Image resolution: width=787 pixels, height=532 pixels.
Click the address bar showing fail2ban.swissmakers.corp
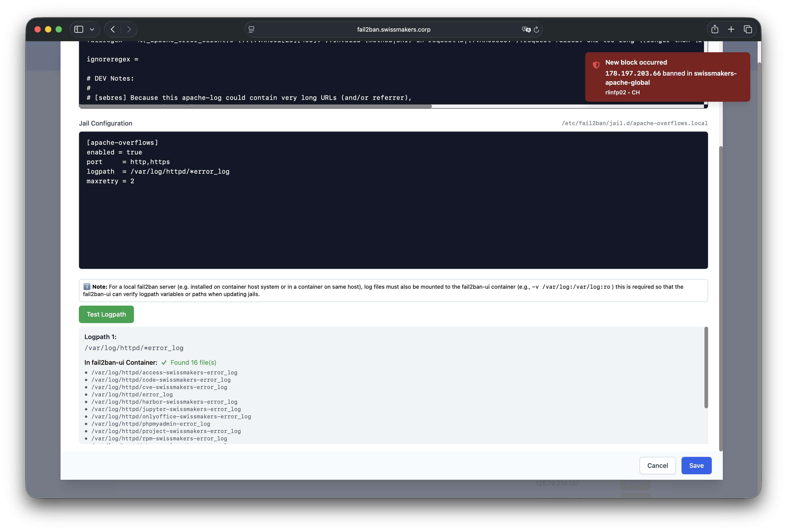tap(393, 30)
